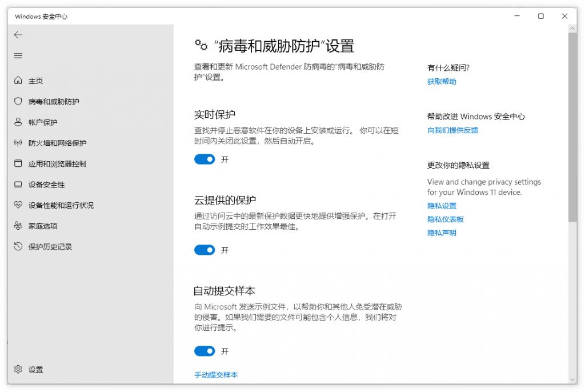Disable the 云提供的保护 switch
Viewport: 585px width, 392px height.
pyautogui.click(x=205, y=250)
